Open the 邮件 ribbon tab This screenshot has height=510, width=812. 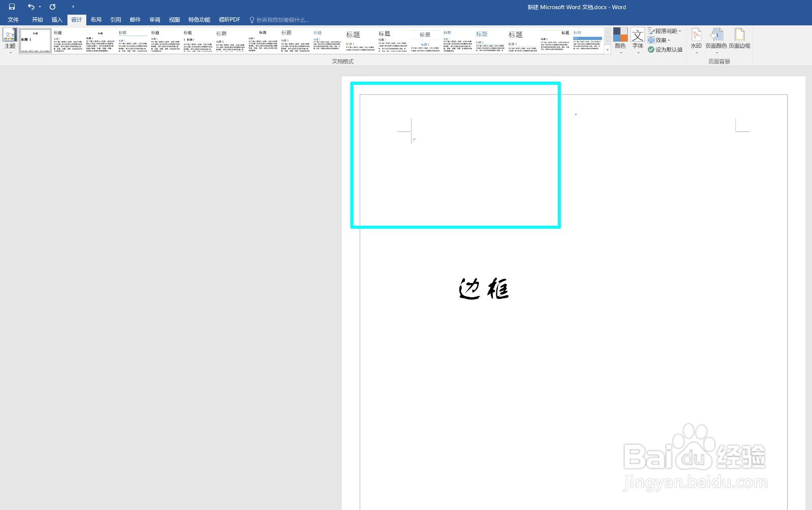(x=135, y=20)
